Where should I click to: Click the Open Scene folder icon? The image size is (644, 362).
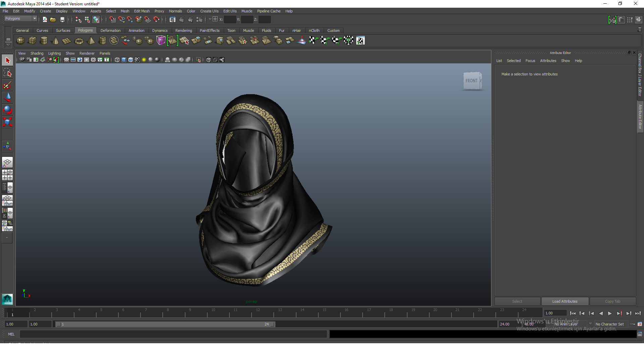tap(53, 19)
